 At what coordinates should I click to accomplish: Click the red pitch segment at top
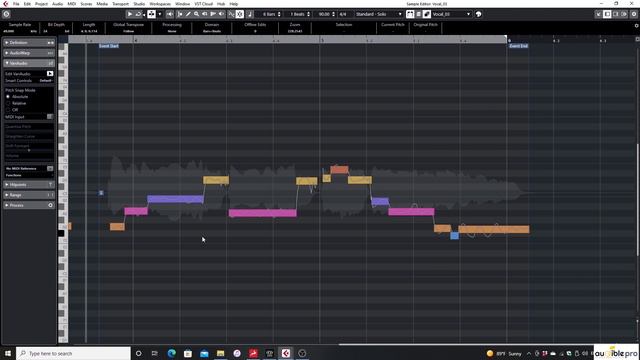pyautogui.click(x=339, y=169)
